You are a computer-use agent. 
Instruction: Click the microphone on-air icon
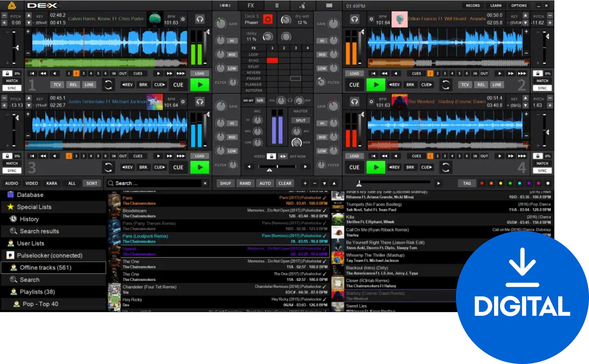click(247, 100)
